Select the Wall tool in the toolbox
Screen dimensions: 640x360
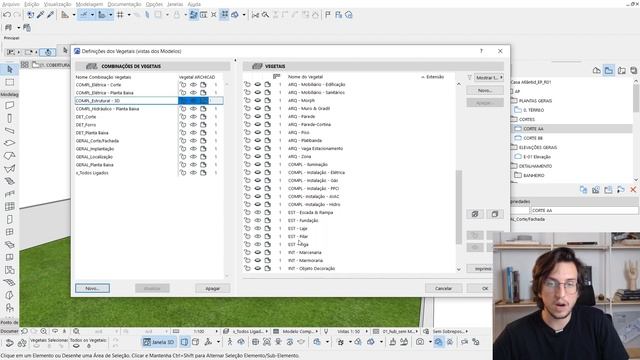click(9, 105)
